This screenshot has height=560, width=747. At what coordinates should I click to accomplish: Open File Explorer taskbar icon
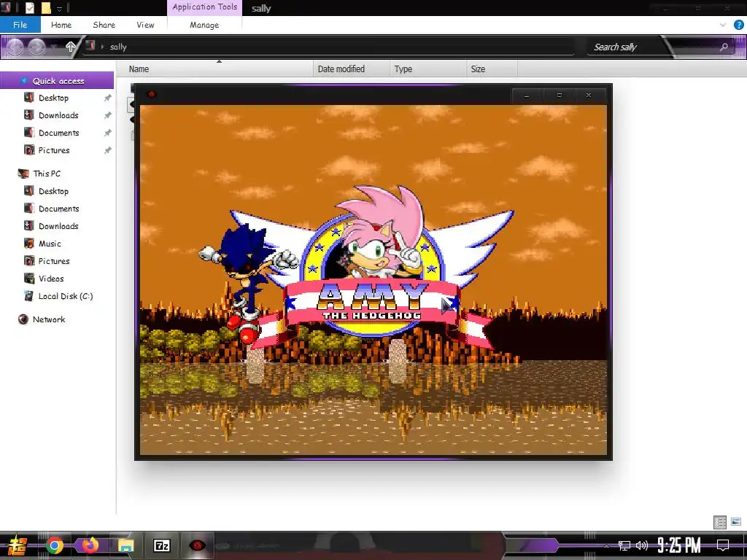pyautogui.click(x=125, y=545)
